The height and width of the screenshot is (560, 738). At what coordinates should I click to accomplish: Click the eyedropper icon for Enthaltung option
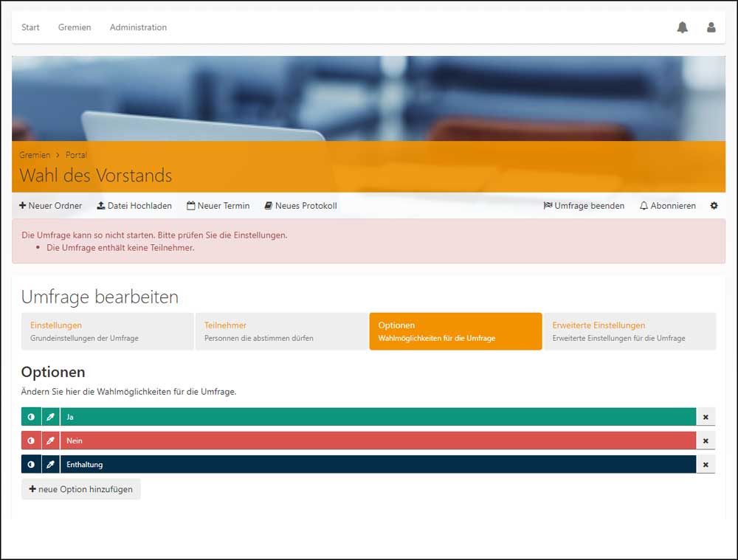point(51,465)
